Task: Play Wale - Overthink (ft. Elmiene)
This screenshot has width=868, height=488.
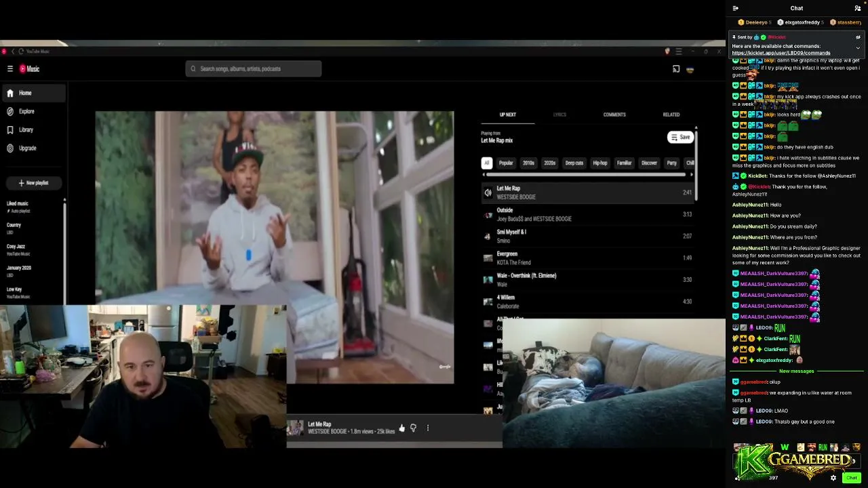Action: (x=587, y=279)
